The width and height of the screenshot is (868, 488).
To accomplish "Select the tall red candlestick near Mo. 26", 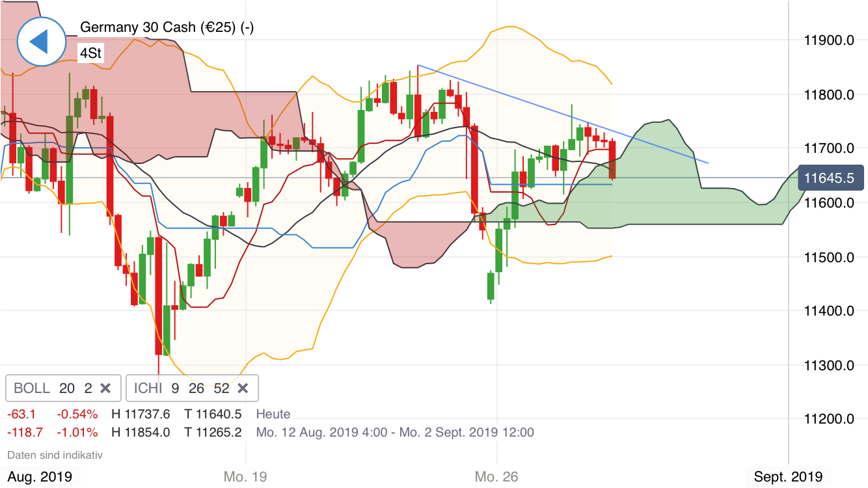I will click(475, 169).
